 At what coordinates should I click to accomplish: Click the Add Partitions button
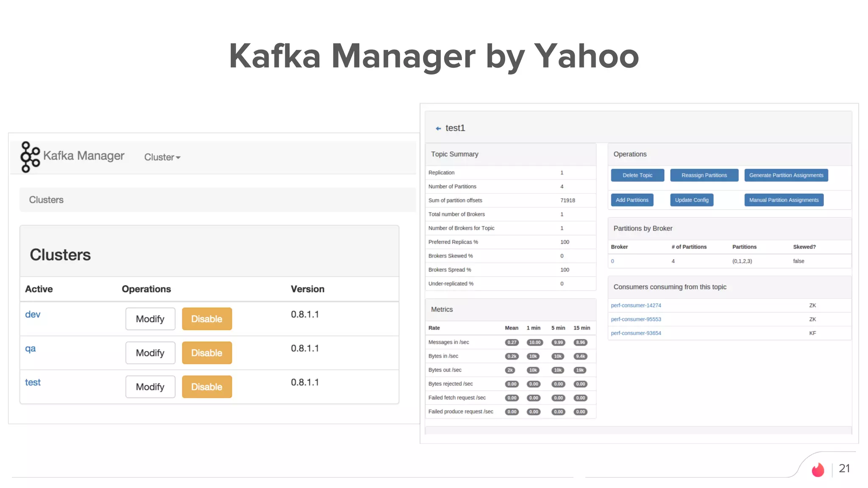[x=632, y=200]
